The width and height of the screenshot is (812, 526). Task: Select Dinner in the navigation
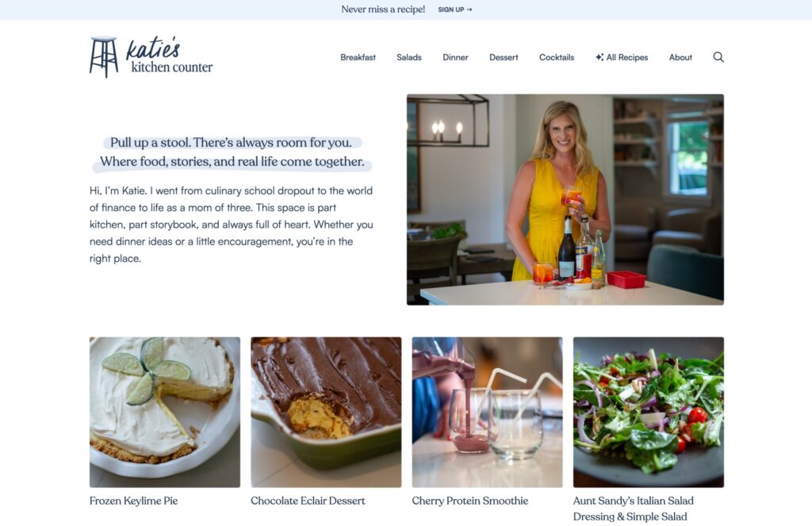455,57
